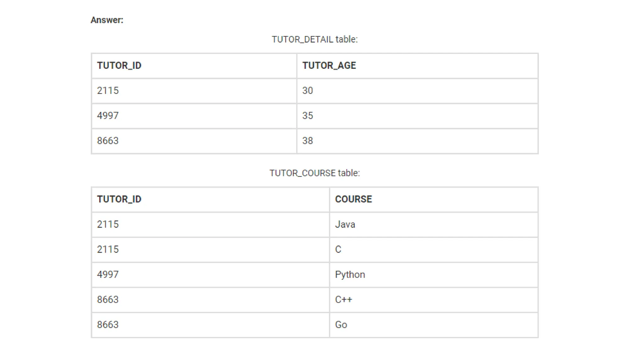This screenshot has height=362, width=644.
Task: Select the COURSE column header
Action: pos(353,199)
